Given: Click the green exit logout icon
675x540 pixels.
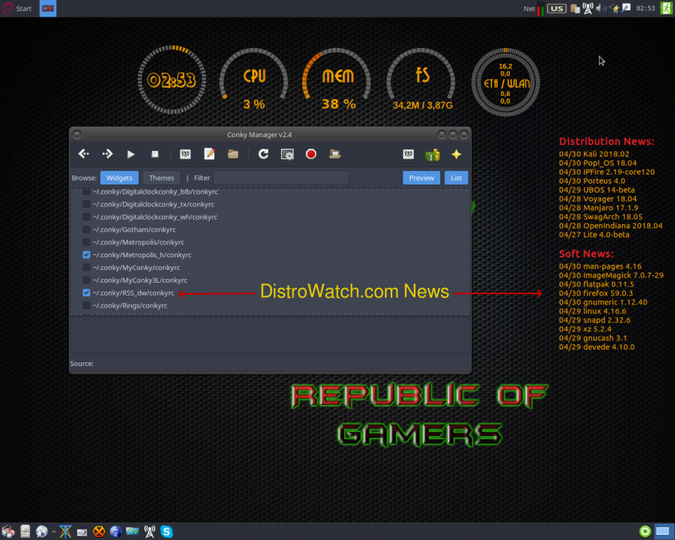Looking at the screenshot, I should (666, 8).
